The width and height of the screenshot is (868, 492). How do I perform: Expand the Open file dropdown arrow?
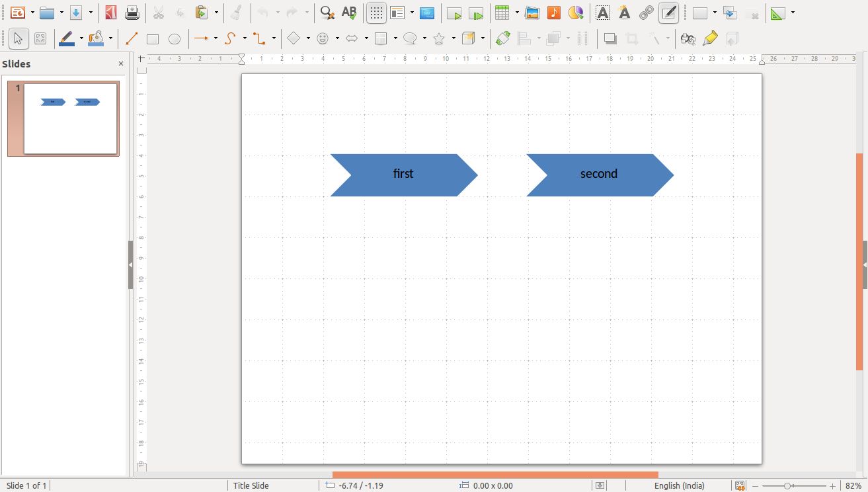click(x=61, y=13)
